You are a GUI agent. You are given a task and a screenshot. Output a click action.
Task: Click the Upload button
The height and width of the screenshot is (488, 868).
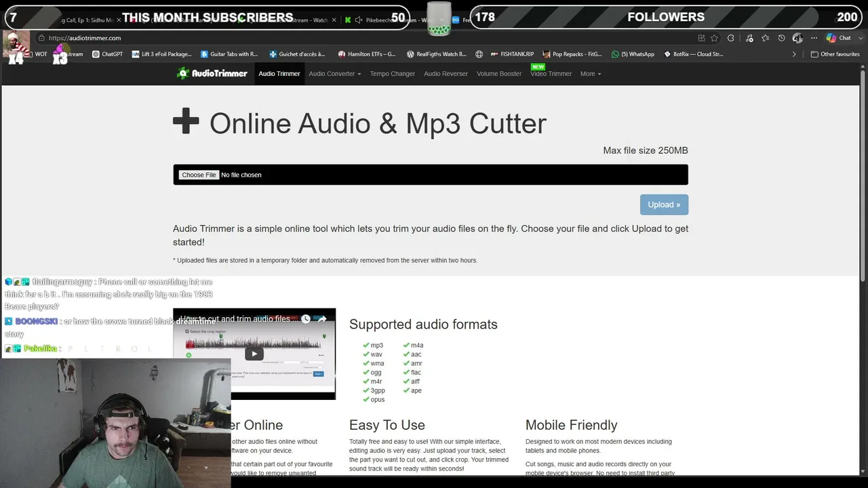tap(664, 205)
